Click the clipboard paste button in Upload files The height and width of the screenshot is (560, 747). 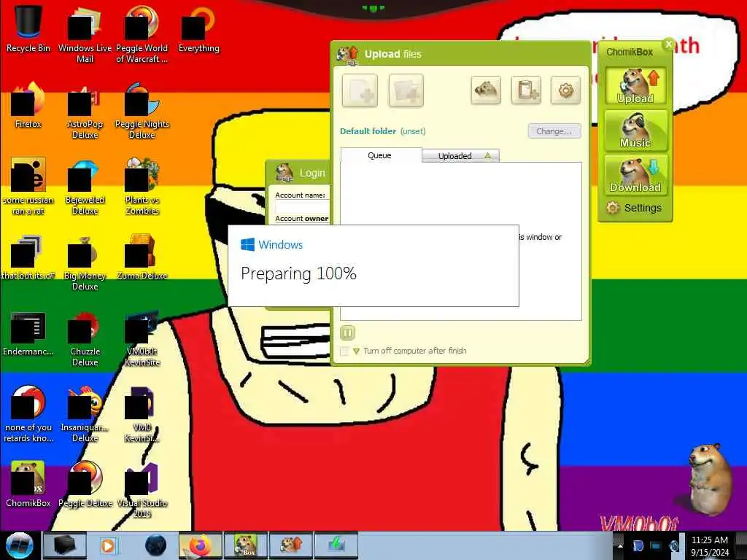click(x=527, y=90)
